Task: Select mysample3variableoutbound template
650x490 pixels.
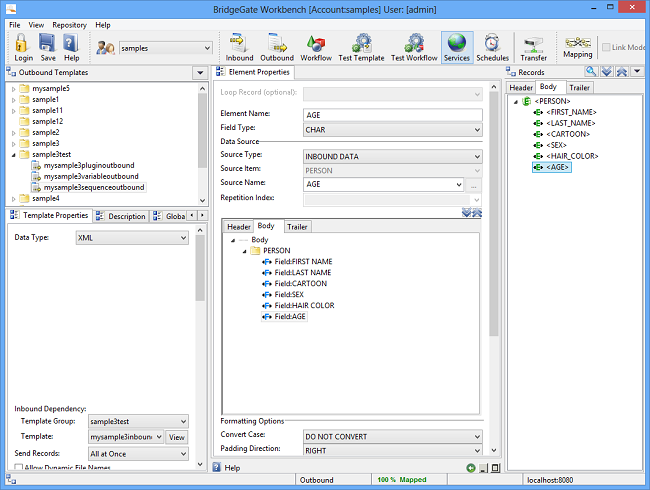Action: click(x=91, y=176)
